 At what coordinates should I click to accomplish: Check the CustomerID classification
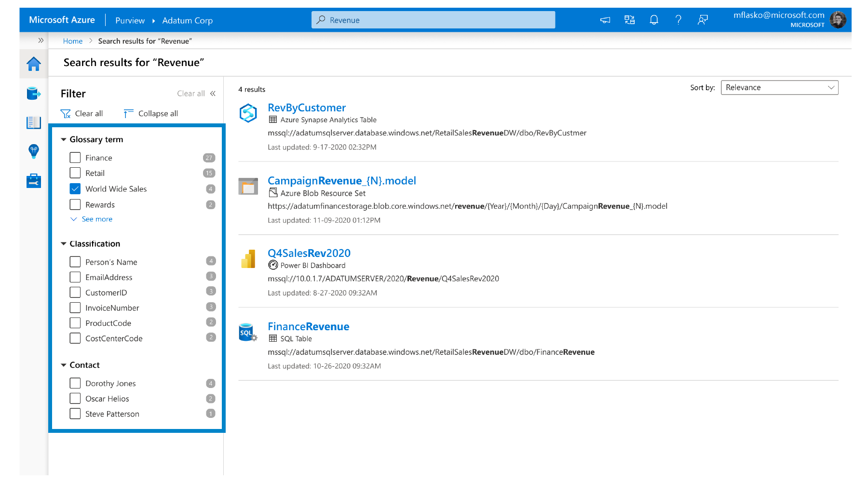tap(75, 293)
